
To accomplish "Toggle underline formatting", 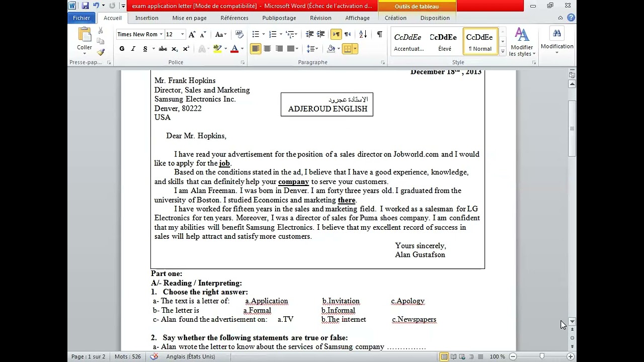I will point(145,49).
